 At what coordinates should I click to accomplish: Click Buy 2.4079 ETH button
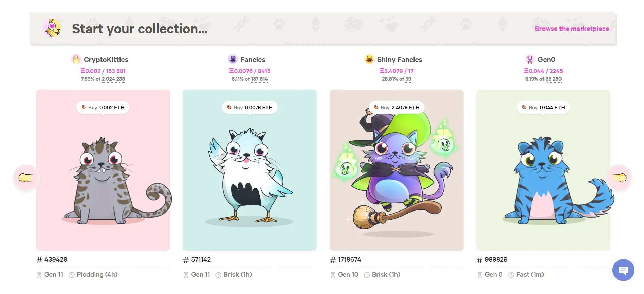pos(397,108)
